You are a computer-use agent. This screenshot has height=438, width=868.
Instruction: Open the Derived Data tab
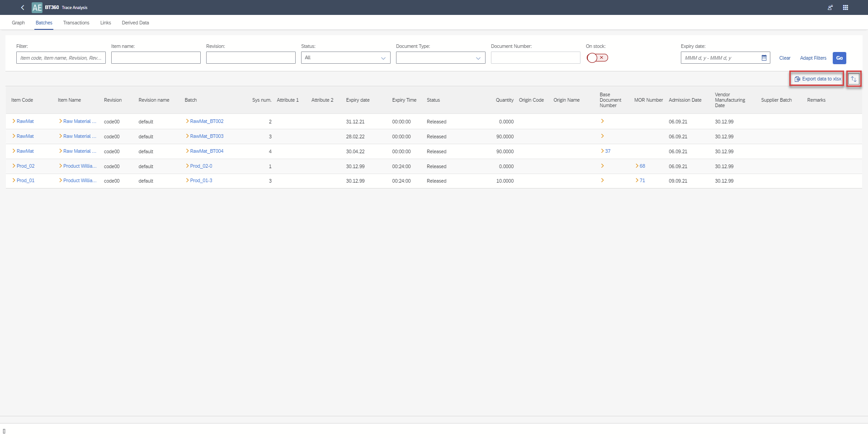tap(135, 23)
